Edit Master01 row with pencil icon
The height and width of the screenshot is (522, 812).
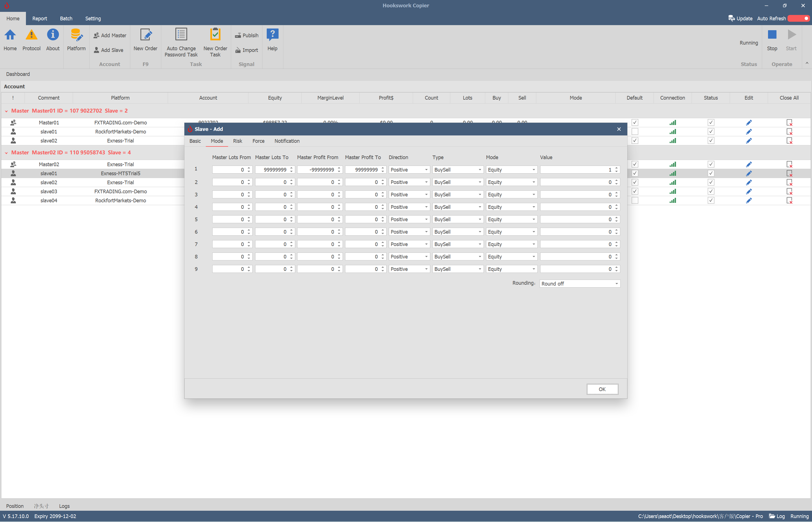749,122
